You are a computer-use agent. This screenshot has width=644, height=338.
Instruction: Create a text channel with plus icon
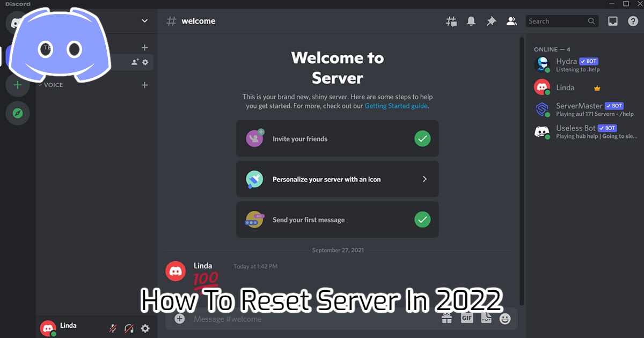[x=144, y=48]
